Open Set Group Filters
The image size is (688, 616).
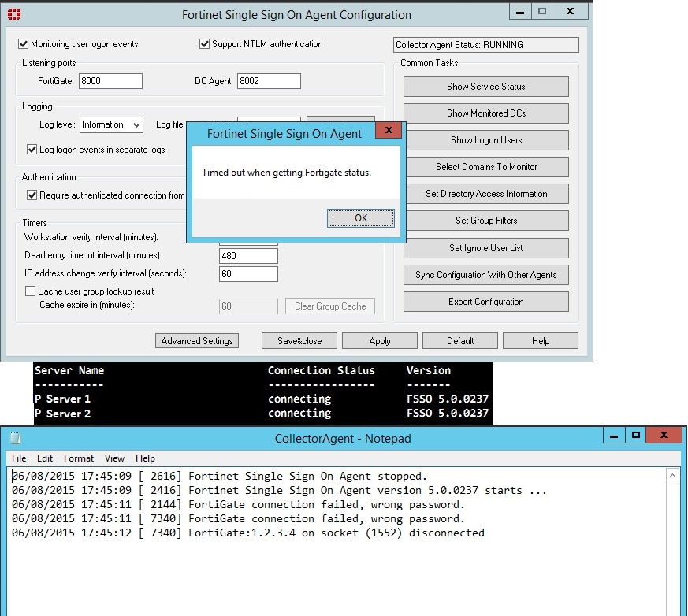[x=486, y=221]
